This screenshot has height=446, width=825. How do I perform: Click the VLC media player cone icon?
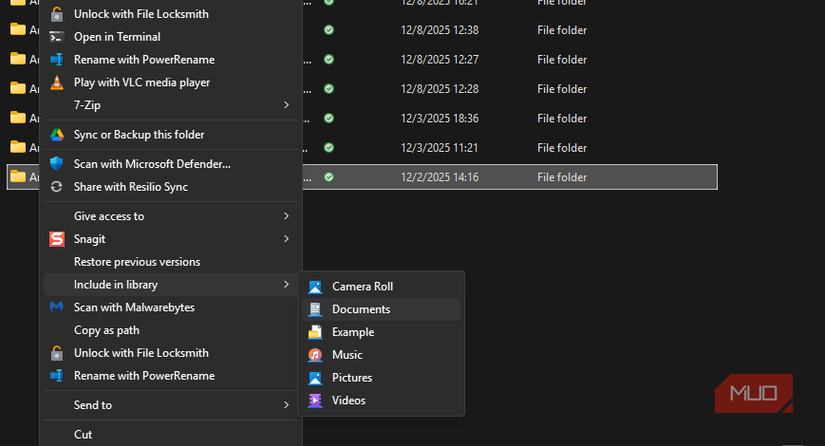[57, 82]
